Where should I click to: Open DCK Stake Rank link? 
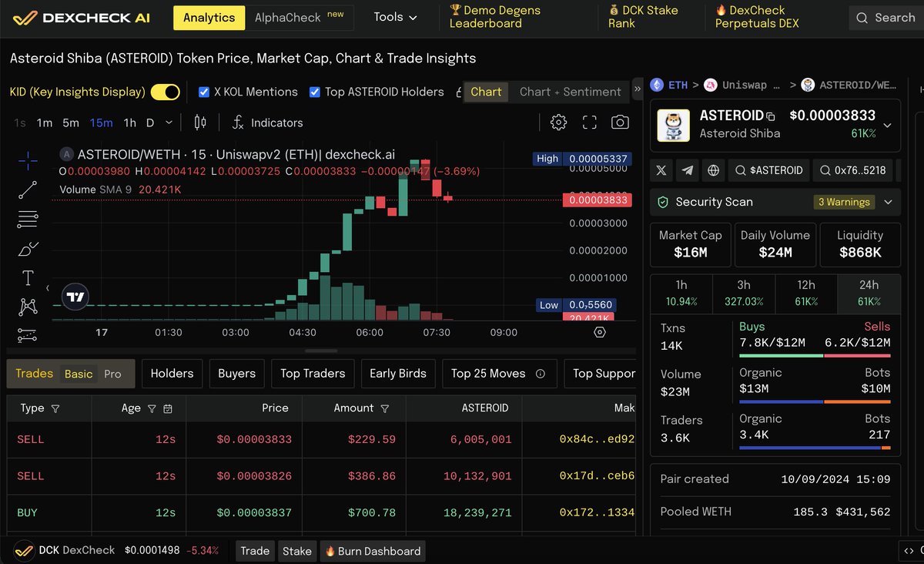[642, 17]
